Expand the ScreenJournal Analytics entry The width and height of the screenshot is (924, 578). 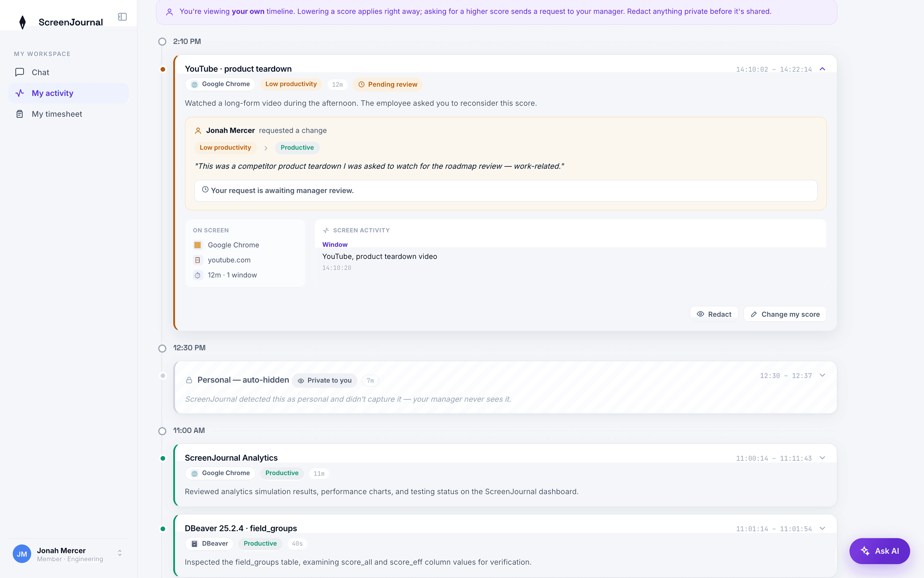[822, 458]
